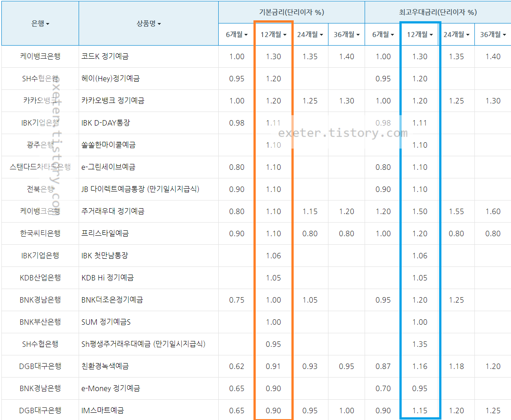Click product JB 다이렉트예금통장 (만기일시지급식)
This screenshot has width=511, height=420.
coord(140,189)
